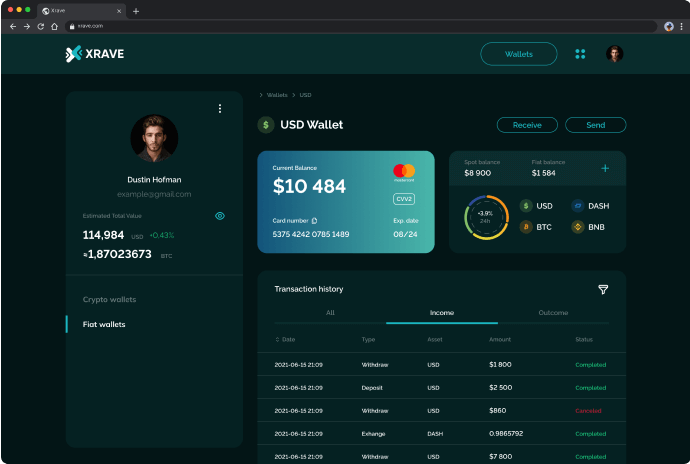Go to Wallets breadcrumb link
Screen dimensions: 690x464
277,95
